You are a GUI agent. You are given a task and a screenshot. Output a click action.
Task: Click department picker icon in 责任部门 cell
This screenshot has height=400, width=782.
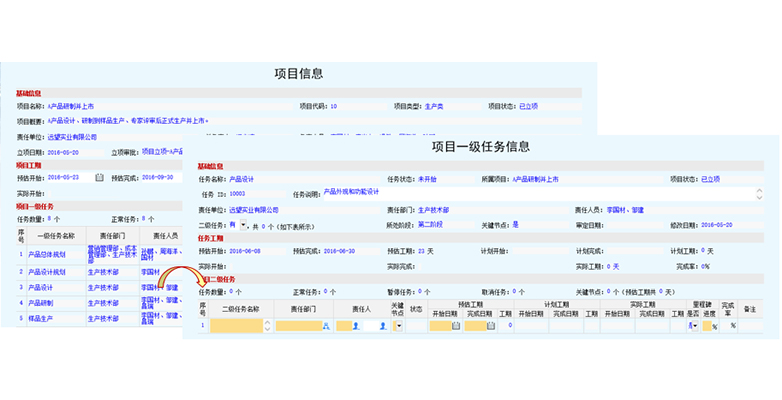coord(325,326)
